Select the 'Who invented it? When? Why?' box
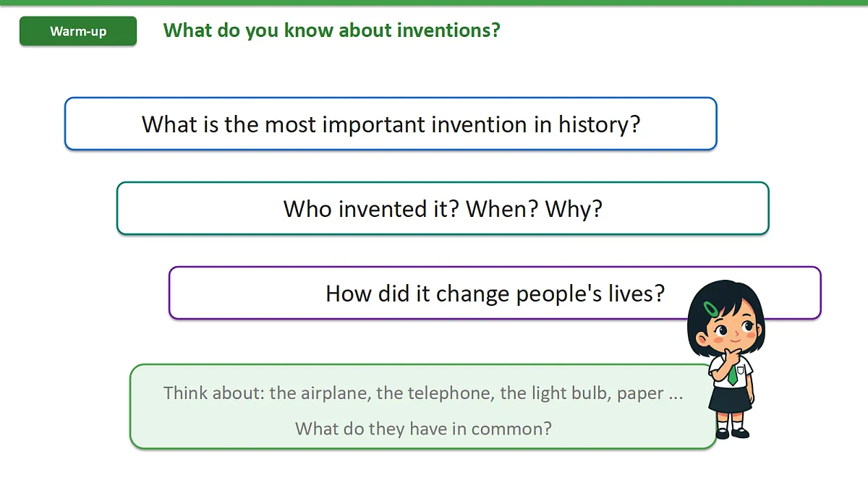Viewport: 868px width, 488px height. pos(443,208)
